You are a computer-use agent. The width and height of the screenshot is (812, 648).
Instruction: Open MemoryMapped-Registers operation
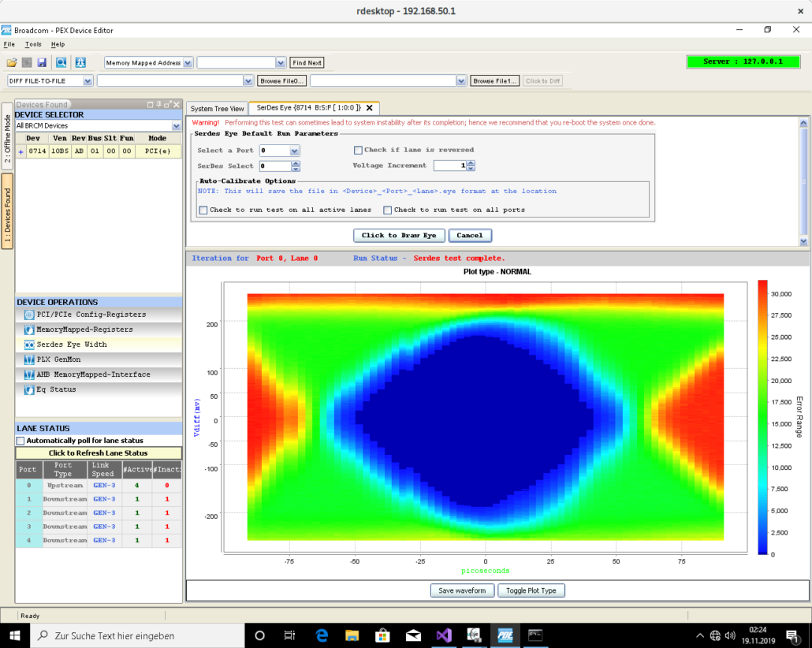(x=84, y=330)
